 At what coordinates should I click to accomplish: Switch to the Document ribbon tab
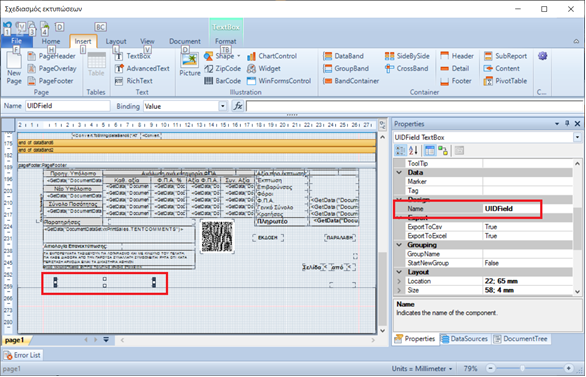[185, 41]
